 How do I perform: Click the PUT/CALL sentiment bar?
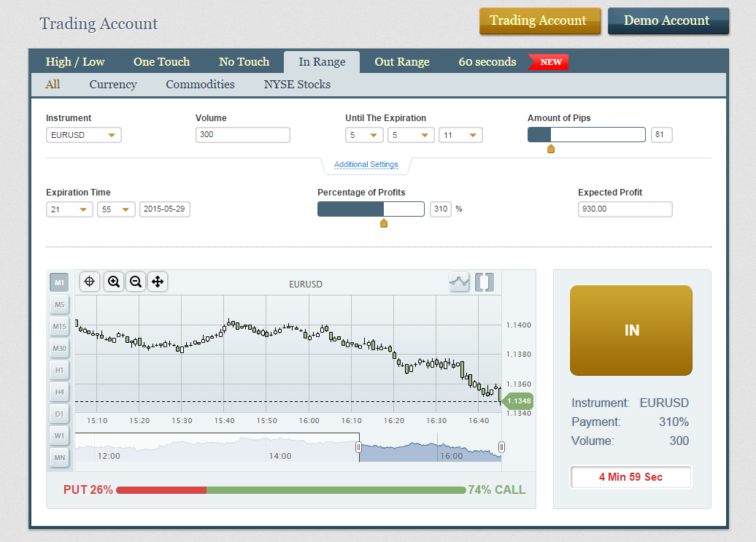point(291,490)
